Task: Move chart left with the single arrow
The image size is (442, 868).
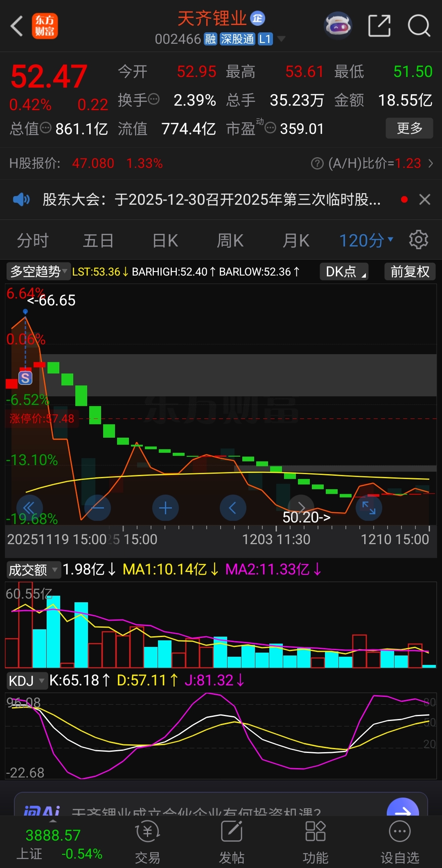Action: click(233, 508)
